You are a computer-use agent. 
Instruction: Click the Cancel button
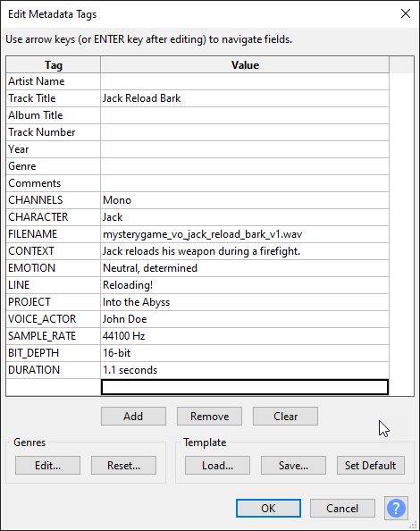tap(342, 508)
